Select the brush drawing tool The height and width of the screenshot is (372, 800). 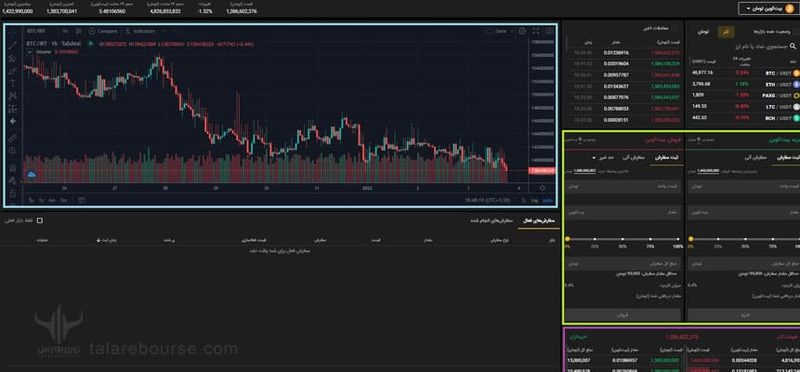13,70
